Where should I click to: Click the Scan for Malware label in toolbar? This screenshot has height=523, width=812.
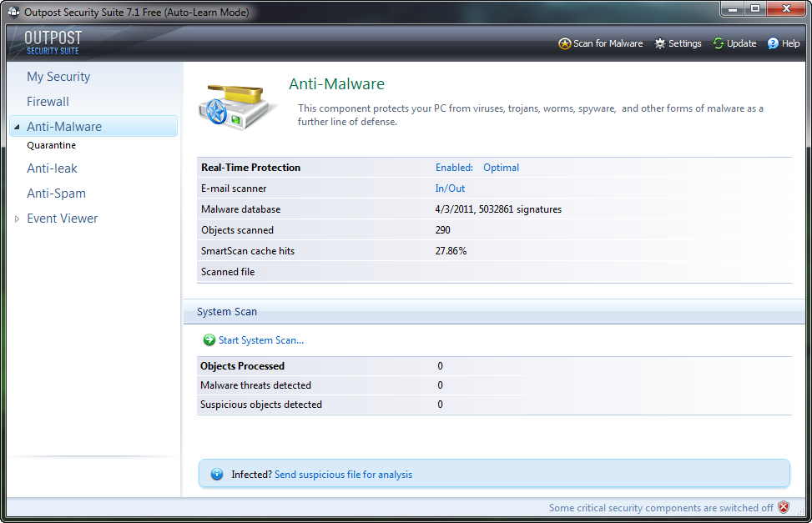[x=608, y=43]
